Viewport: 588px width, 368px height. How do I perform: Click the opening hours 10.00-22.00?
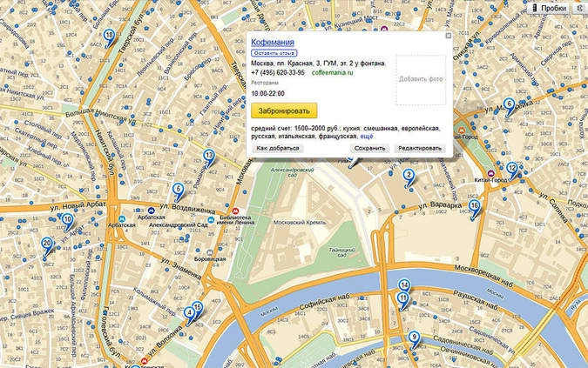pos(267,94)
